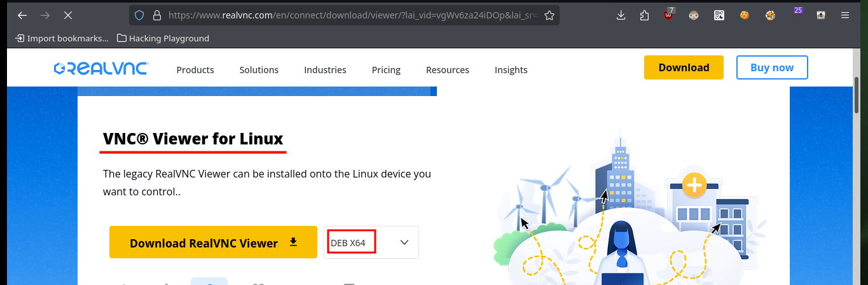Viewport: 868px width, 285px height.
Task: Click the padlock site information icon
Action: [x=156, y=15]
